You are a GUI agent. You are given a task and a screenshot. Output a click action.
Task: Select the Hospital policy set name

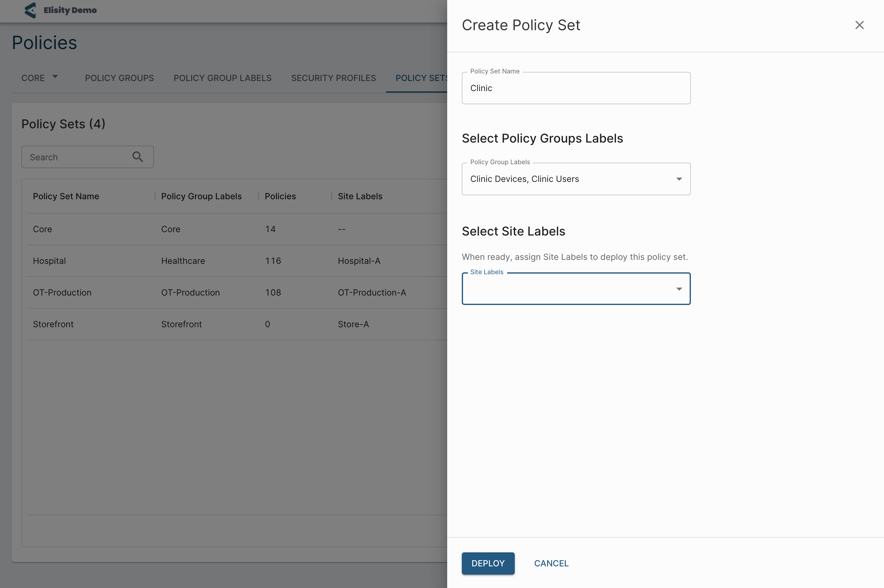(49, 260)
